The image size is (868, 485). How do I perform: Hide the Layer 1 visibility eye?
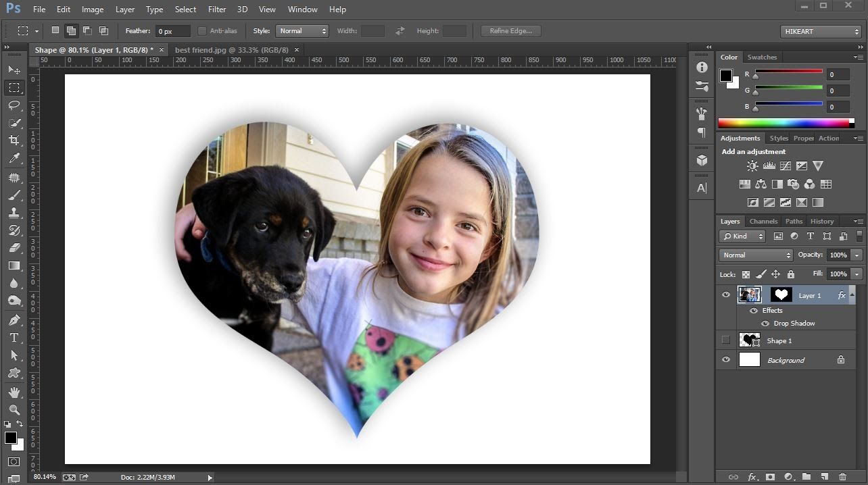coord(726,295)
